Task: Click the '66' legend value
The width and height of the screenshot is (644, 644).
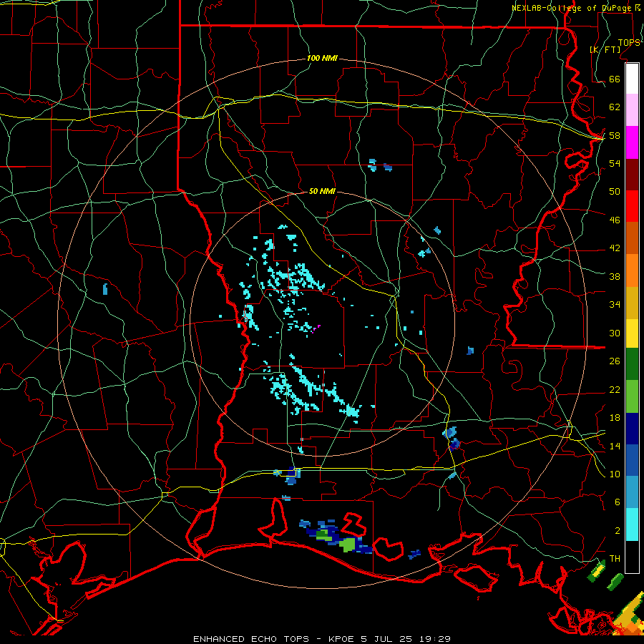Action: 615,79
